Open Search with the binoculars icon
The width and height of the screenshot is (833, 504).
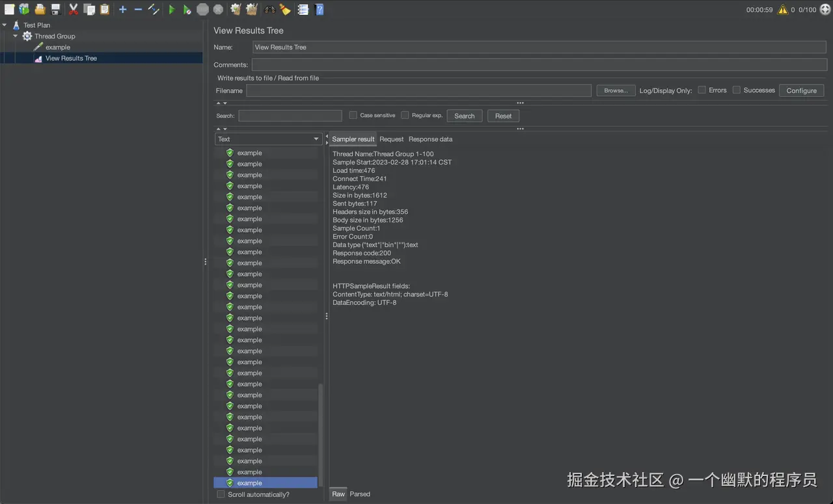tap(269, 9)
